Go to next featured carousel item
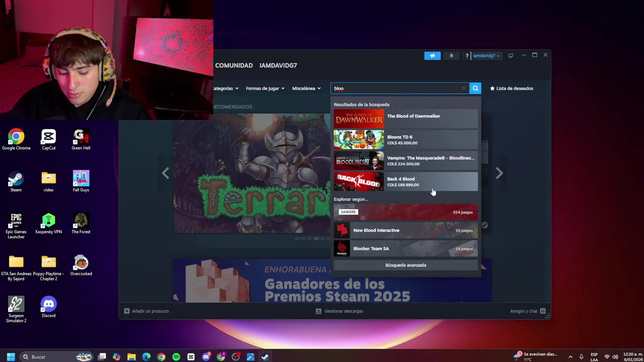644x362 pixels. [499, 173]
